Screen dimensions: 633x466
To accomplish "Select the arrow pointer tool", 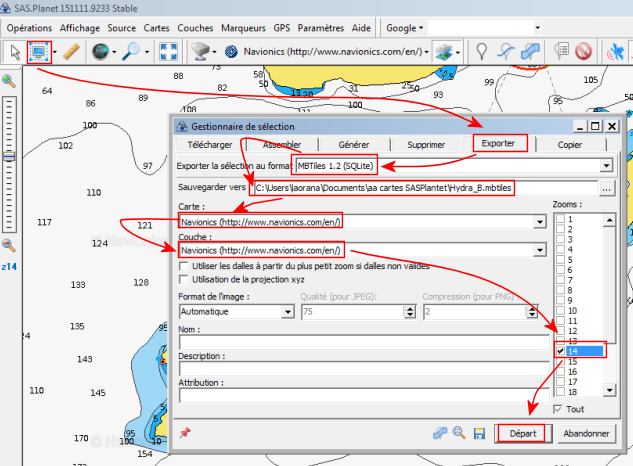I will pos(15,52).
